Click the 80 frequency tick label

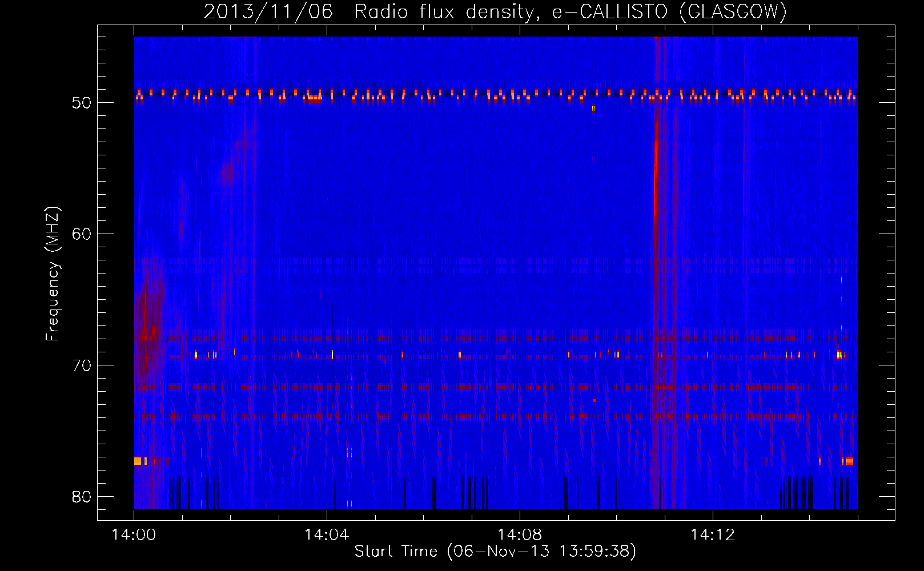coord(82,497)
